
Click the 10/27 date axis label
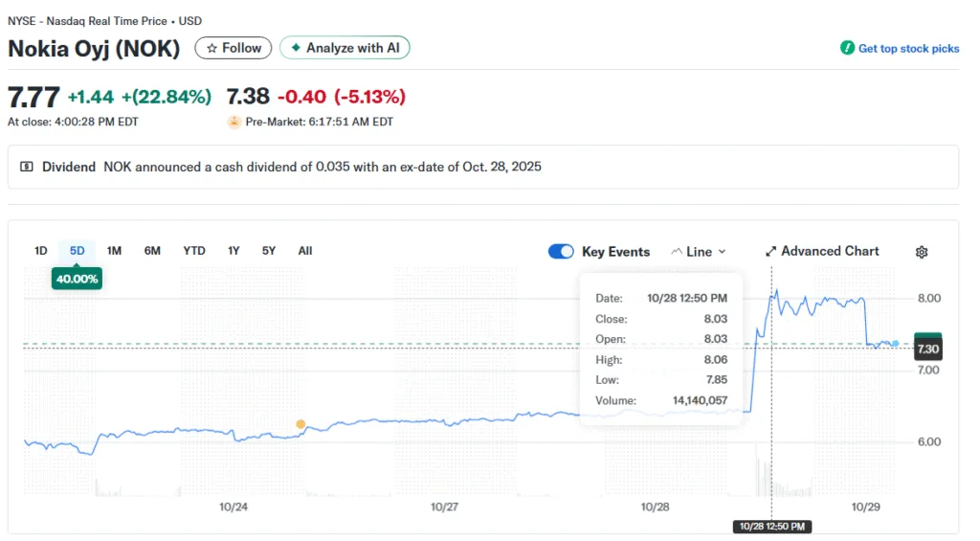point(444,507)
